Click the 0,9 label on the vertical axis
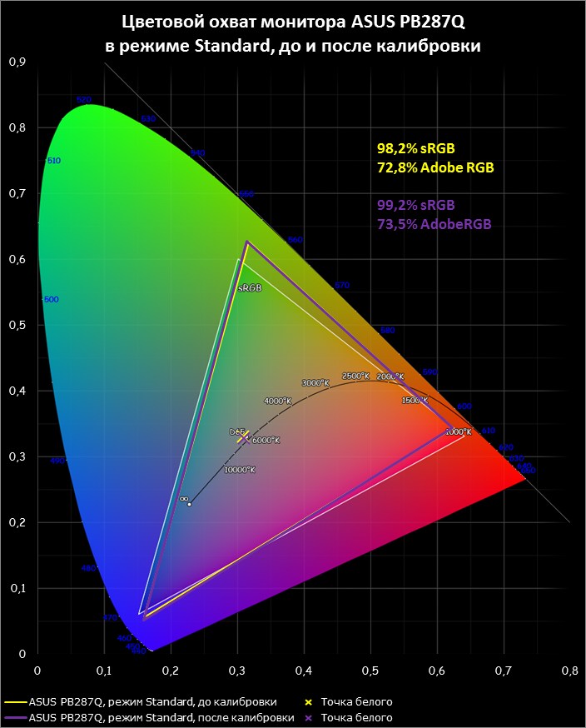The width and height of the screenshot is (586, 728). [17, 62]
